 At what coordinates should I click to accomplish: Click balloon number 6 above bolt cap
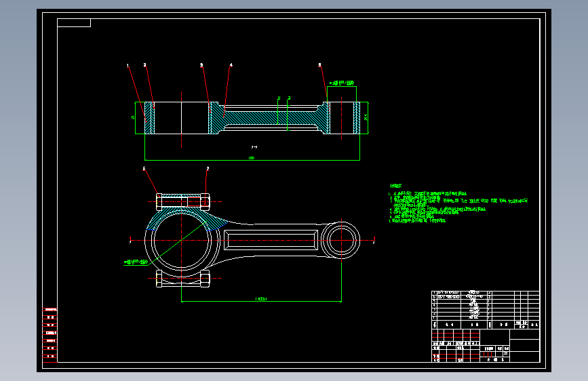coord(144,168)
